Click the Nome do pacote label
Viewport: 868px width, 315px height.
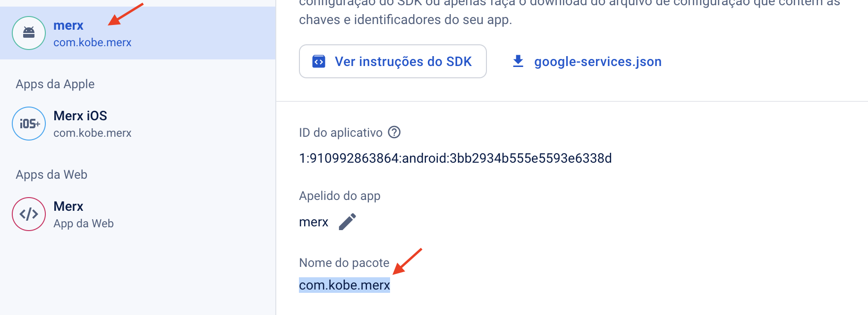(344, 263)
